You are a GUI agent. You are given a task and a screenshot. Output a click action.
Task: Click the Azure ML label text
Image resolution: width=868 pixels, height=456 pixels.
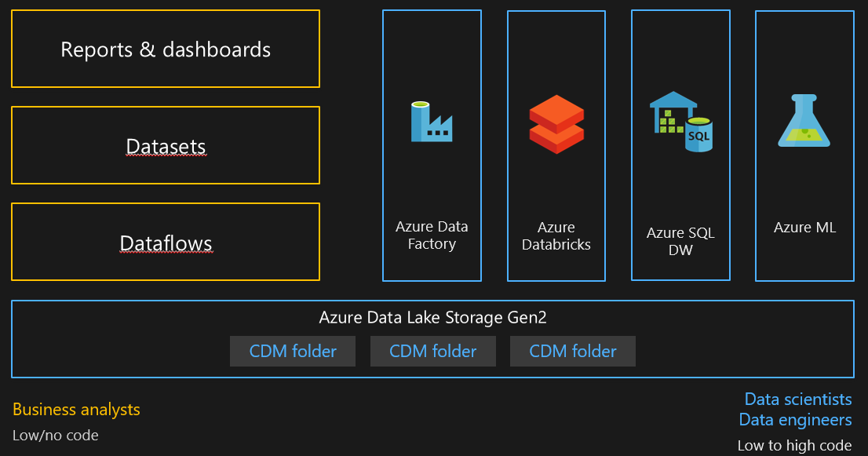point(804,228)
